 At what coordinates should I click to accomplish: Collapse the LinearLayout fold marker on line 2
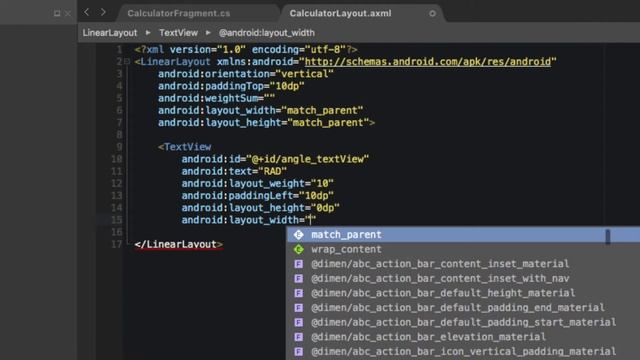127,62
